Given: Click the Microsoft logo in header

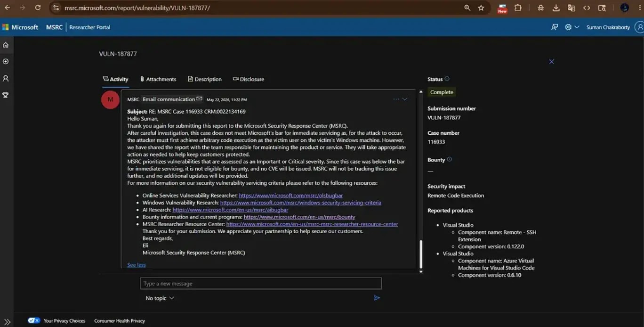Looking at the screenshot, I should (20, 27).
